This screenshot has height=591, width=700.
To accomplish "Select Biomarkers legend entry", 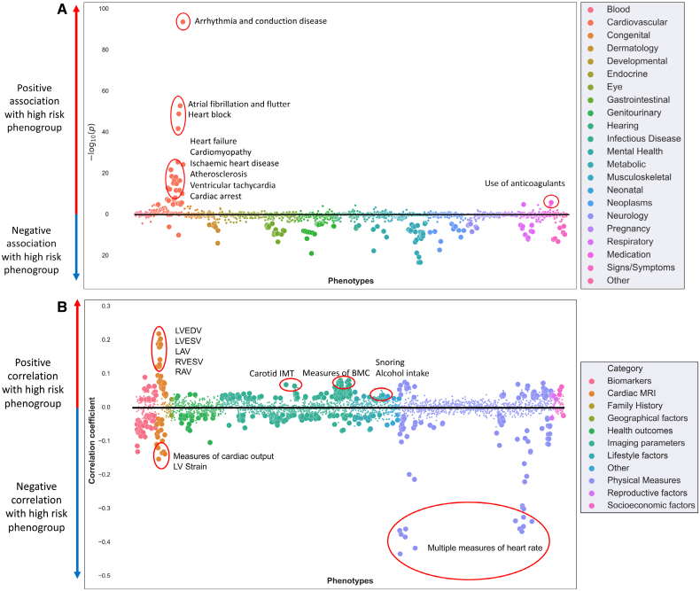I will coord(629,381).
